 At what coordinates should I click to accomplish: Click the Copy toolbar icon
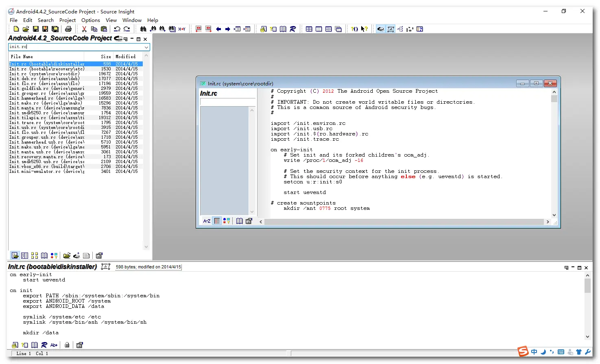[94, 29]
